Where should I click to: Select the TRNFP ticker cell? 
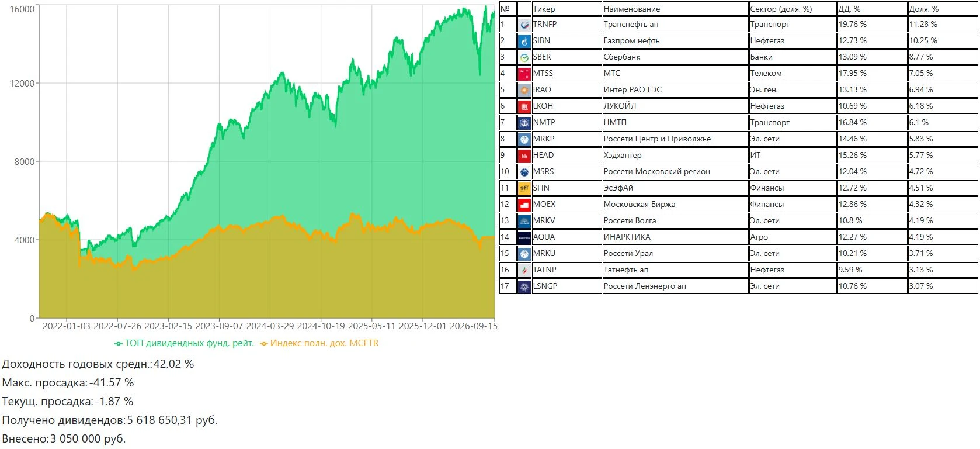(567, 25)
